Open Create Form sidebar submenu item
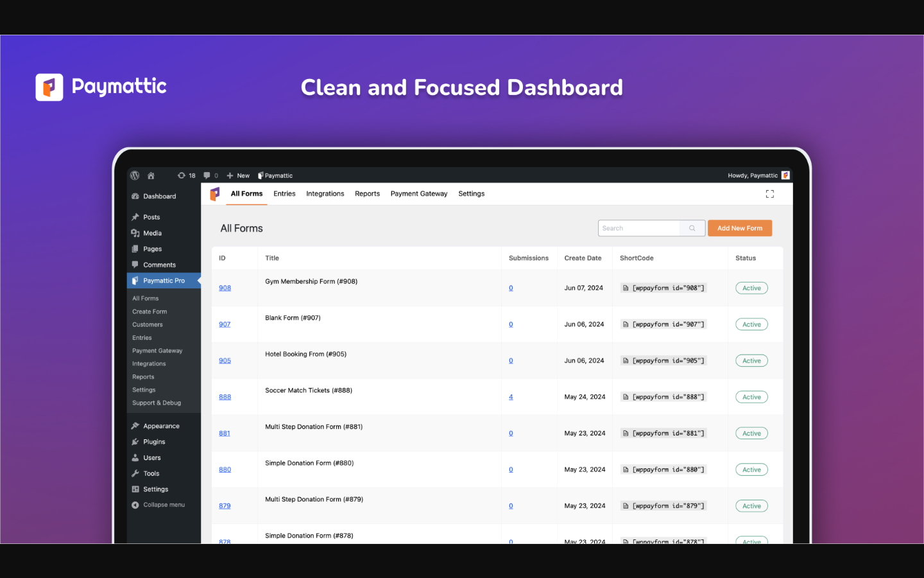Screen dimensions: 924x578 150,311
